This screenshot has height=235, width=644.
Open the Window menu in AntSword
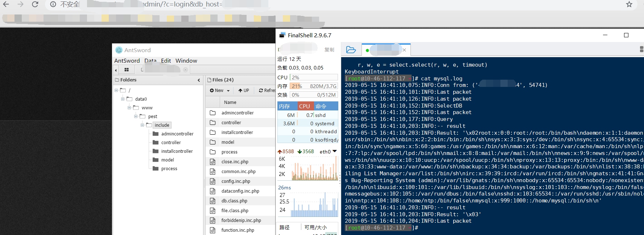[186, 60]
